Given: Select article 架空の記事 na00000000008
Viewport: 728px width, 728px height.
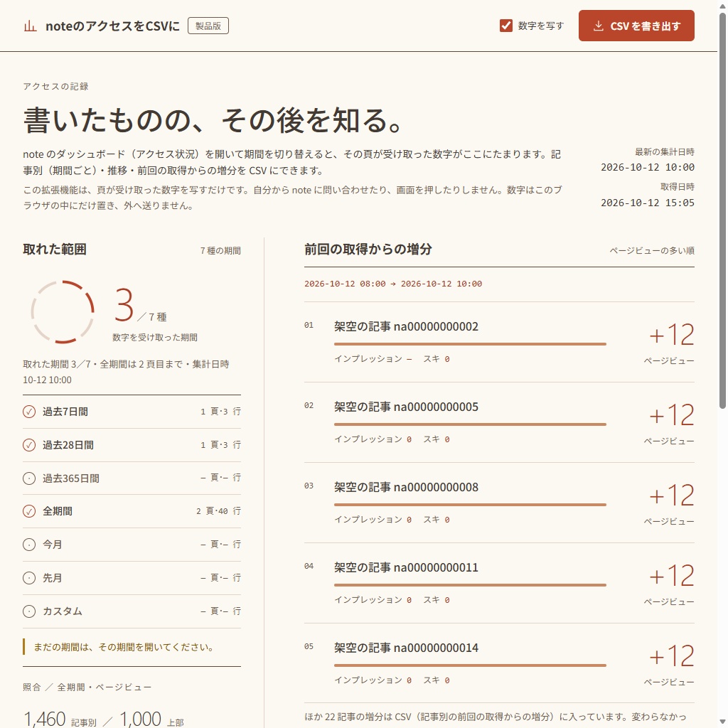Looking at the screenshot, I should pyautogui.click(x=406, y=488).
